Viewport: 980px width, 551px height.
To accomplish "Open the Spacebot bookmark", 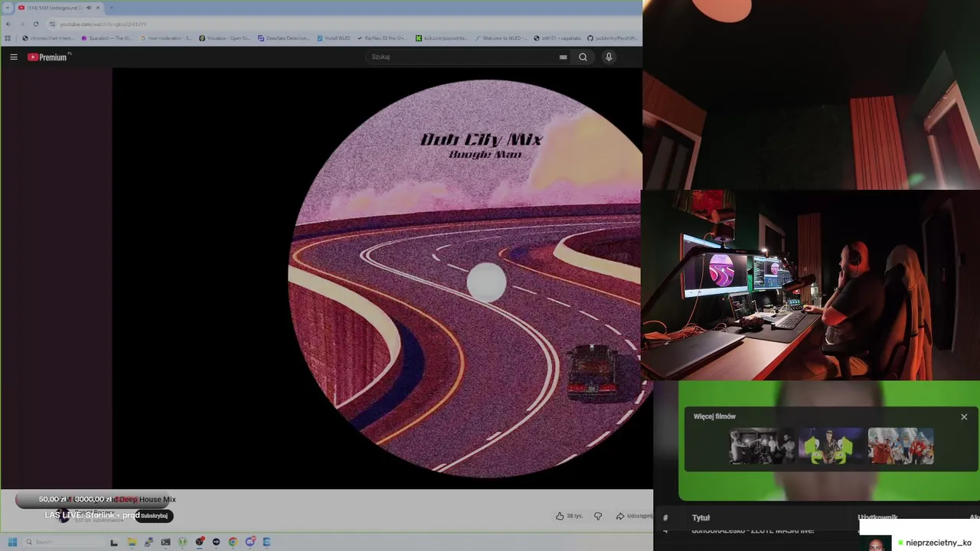I will pyautogui.click(x=106, y=37).
